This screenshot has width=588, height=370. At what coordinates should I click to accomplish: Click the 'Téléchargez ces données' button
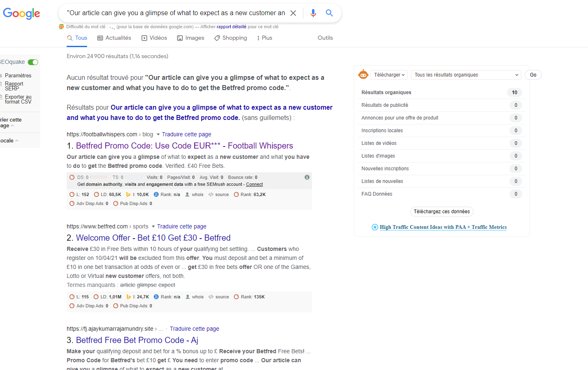coord(442,212)
